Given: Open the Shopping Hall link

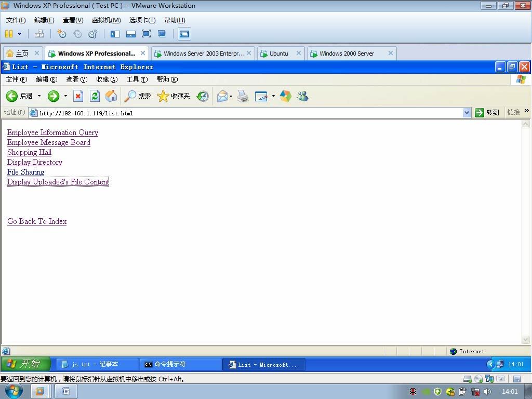Looking at the screenshot, I should [x=29, y=152].
